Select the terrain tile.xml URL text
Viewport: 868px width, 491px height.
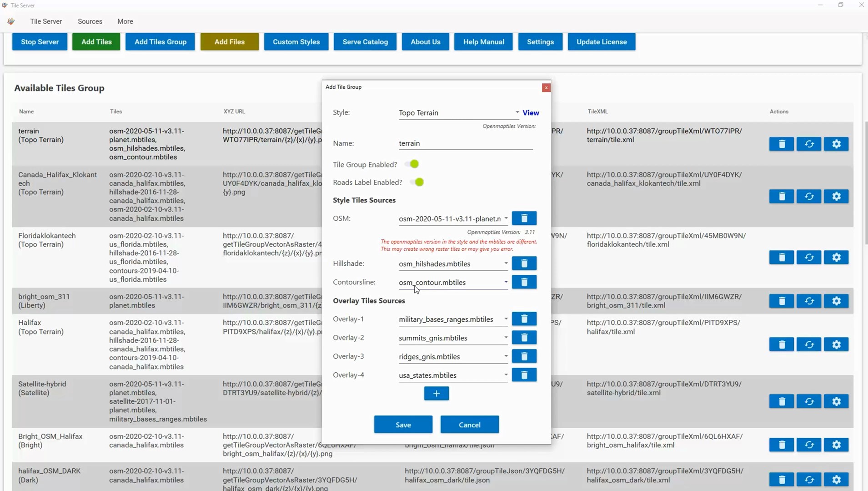664,135
